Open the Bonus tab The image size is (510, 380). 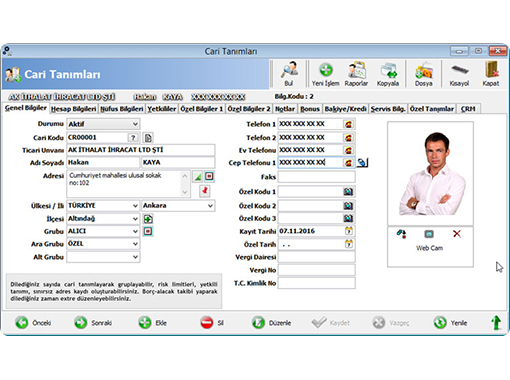pos(310,109)
